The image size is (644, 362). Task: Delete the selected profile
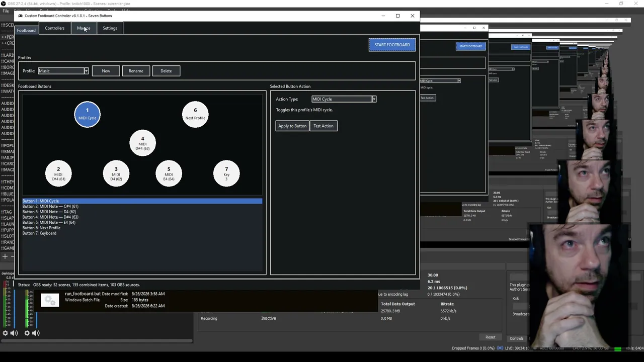(x=166, y=71)
